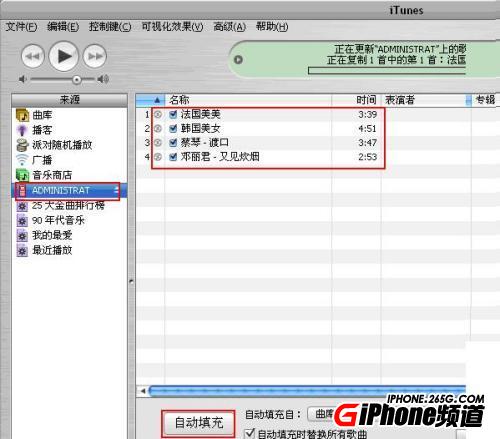Click the volume slider knob

[77, 79]
